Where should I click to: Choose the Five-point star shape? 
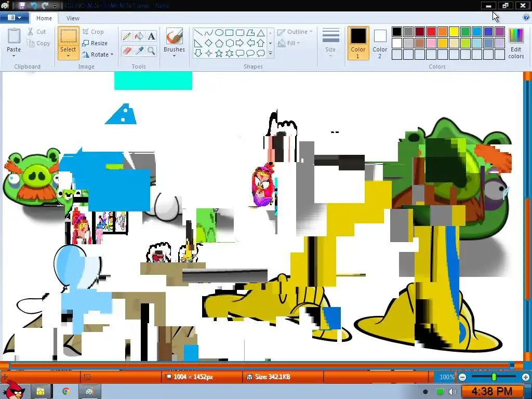[219, 54]
